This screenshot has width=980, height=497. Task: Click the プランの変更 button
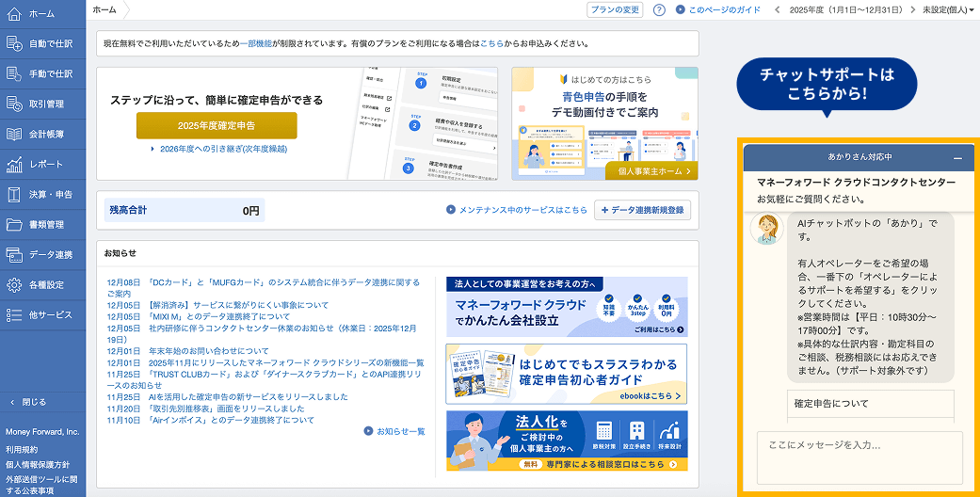click(x=615, y=10)
